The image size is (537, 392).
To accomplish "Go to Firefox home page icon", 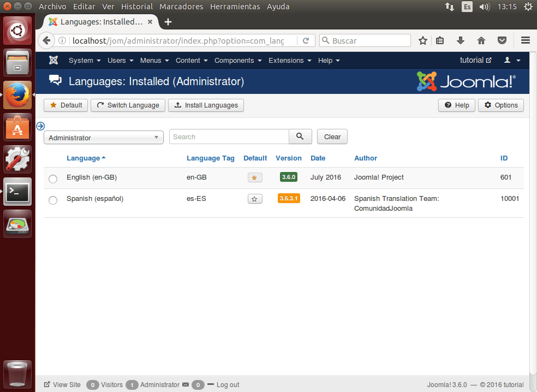I will pyautogui.click(x=481, y=41).
